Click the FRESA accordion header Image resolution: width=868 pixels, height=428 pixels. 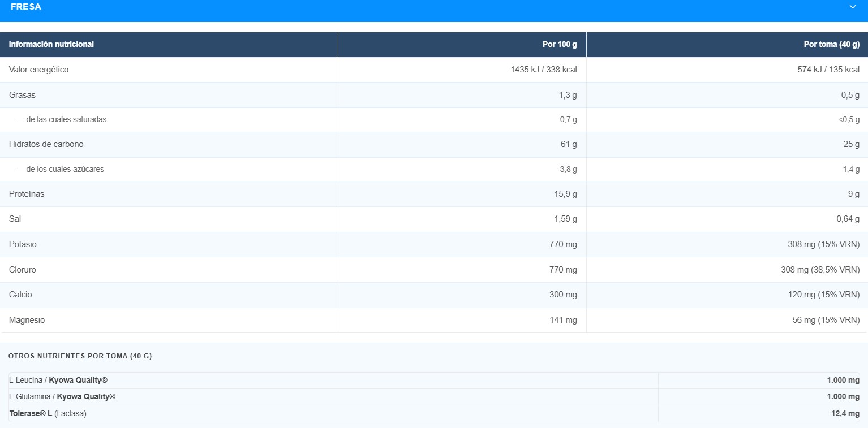point(434,8)
